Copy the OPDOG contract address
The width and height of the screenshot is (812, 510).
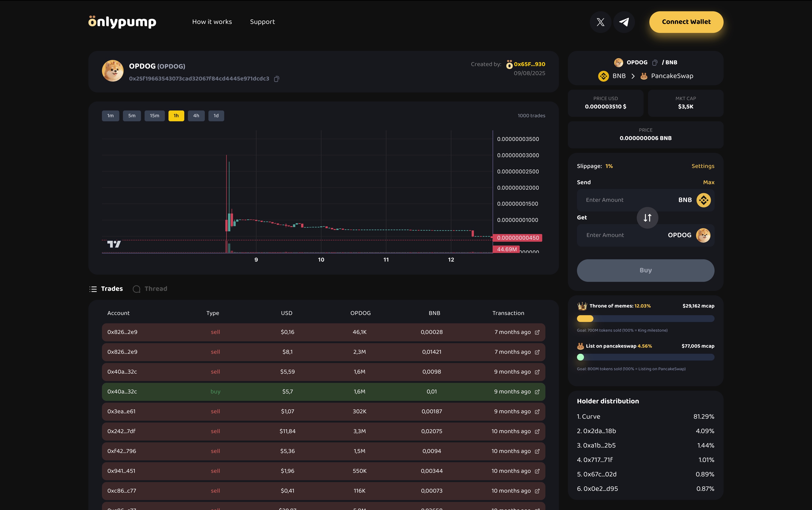[277, 79]
